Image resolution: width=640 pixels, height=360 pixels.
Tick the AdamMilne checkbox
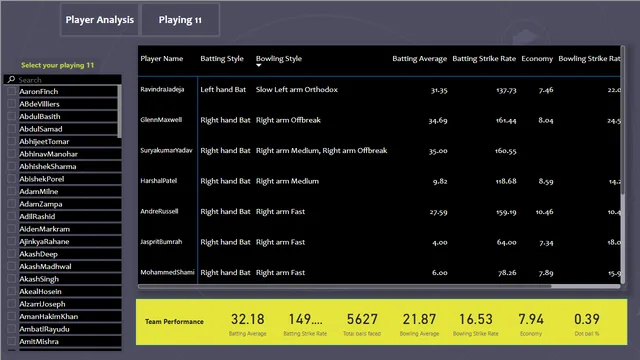[x=11, y=191]
